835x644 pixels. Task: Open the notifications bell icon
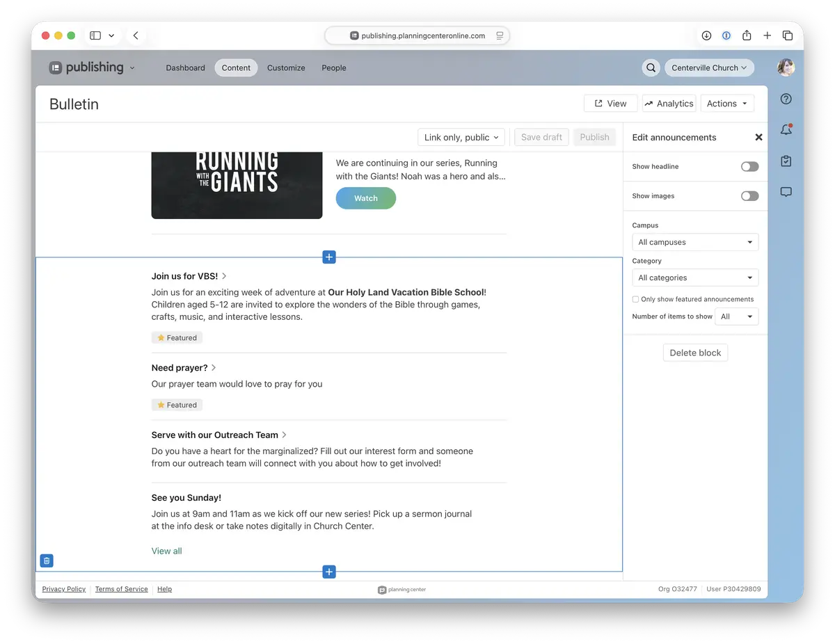point(786,130)
